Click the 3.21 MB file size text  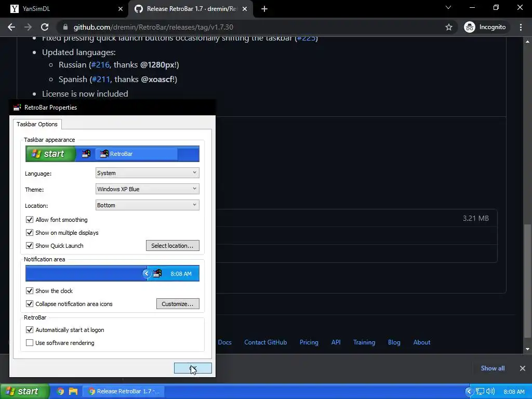[476, 218]
